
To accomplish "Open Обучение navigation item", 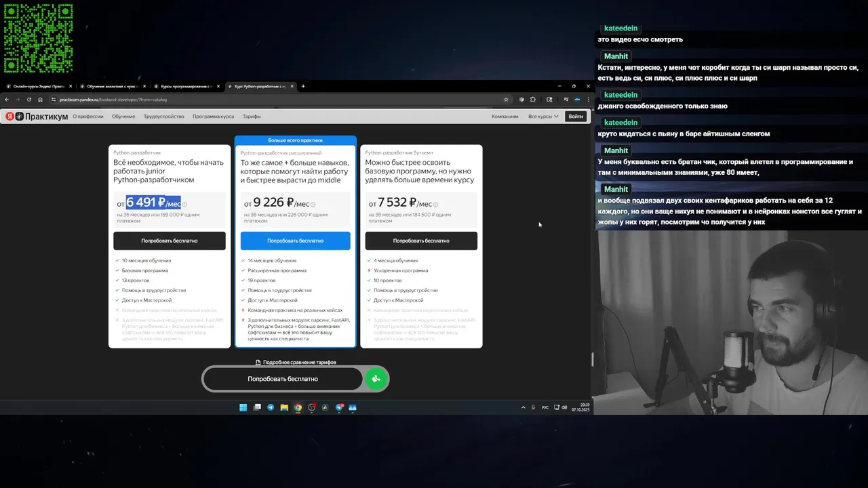I will tap(123, 117).
